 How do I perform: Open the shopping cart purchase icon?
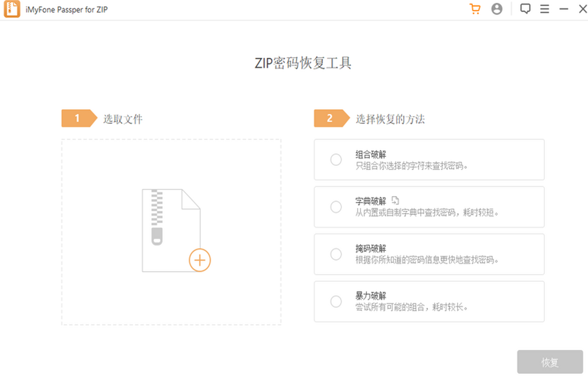tap(475, 9)
